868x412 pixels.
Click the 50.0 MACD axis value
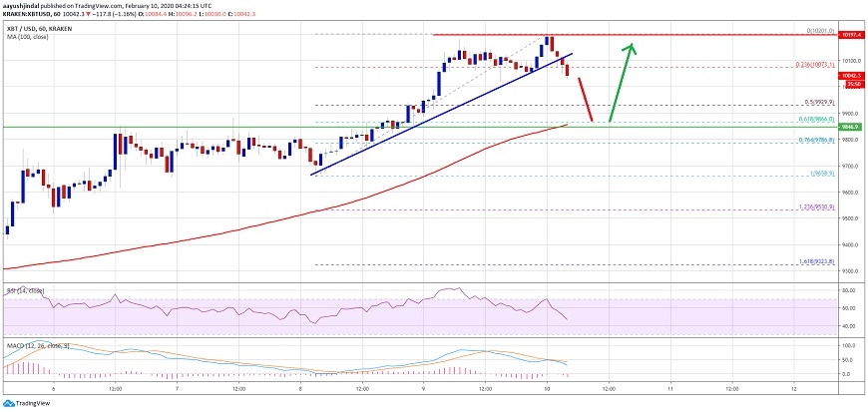coord(847,360)
